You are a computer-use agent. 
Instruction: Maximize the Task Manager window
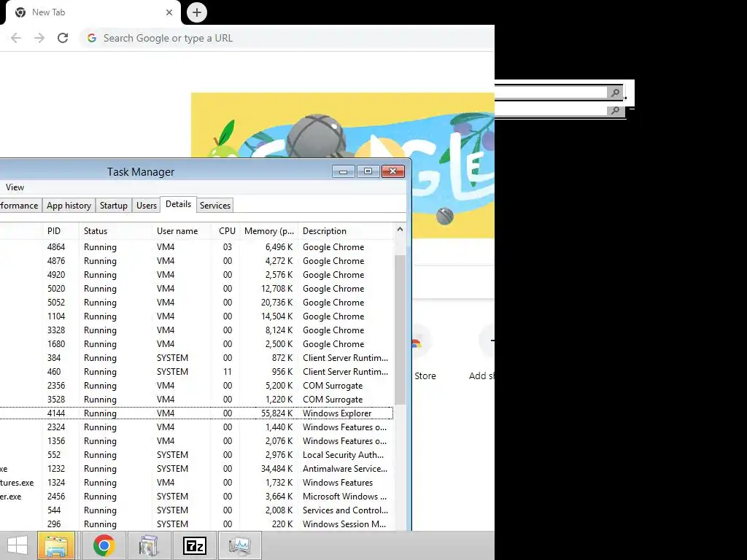(x=368, y=171)
